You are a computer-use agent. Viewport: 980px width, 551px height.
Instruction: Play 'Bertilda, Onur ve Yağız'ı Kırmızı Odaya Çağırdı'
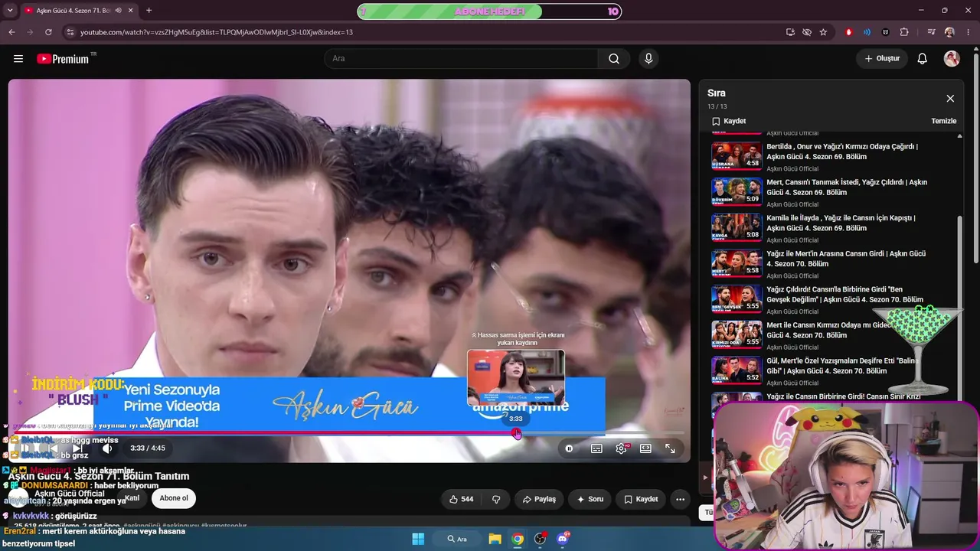click(x=842, y=151)
